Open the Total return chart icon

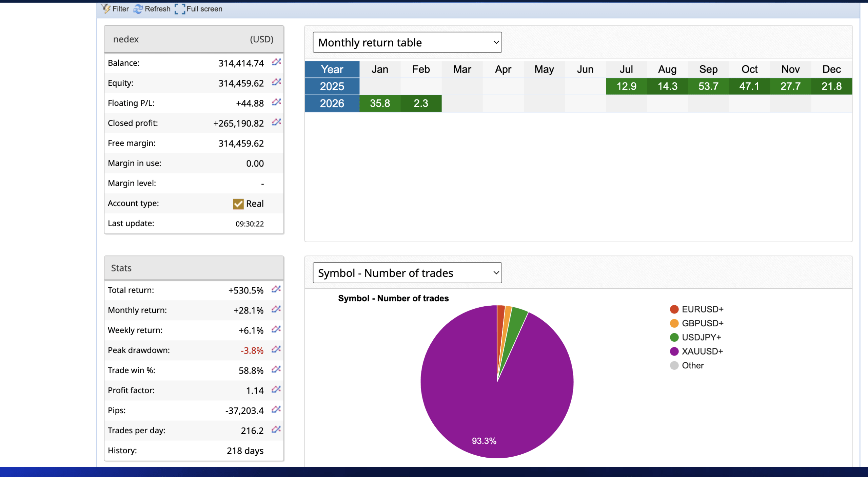tap(276, 289)
